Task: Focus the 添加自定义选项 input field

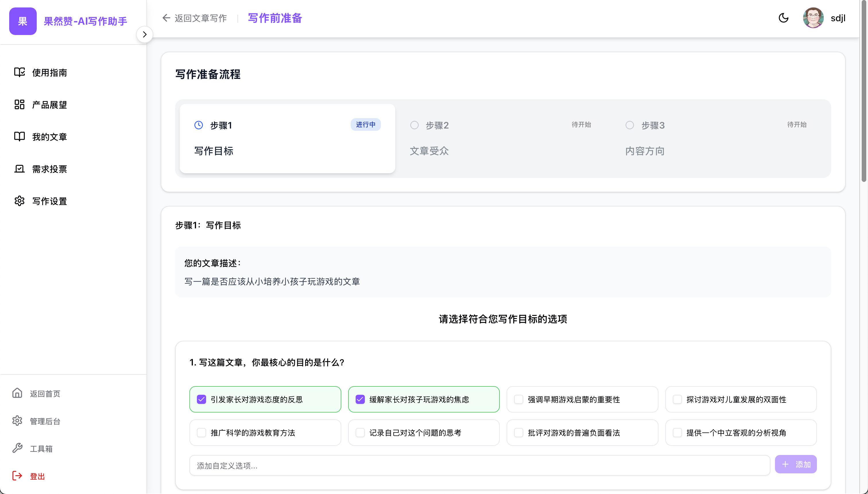Action: 479,466
